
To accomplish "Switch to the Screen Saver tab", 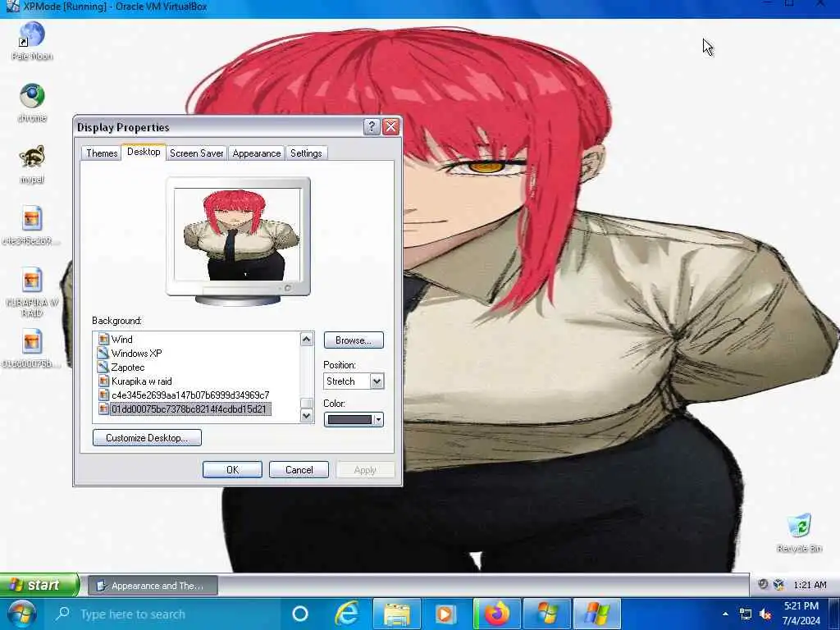I will [197, 153].
